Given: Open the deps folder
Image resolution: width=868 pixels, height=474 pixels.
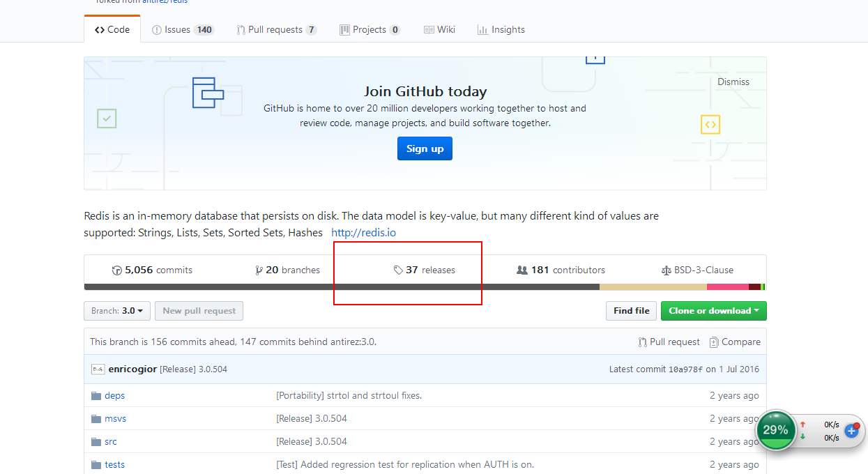Looking at the screenshot, I should tap(115, 395).
